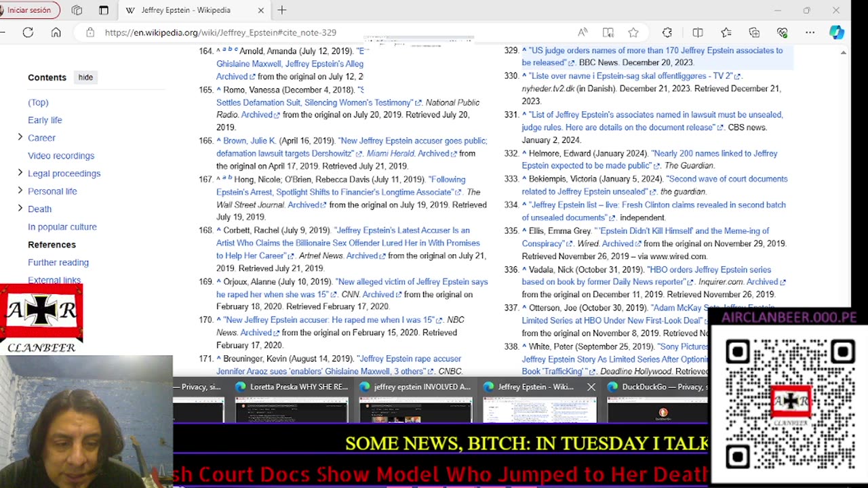
Task: Expand the Legal proceedings section
Action: 20,173
